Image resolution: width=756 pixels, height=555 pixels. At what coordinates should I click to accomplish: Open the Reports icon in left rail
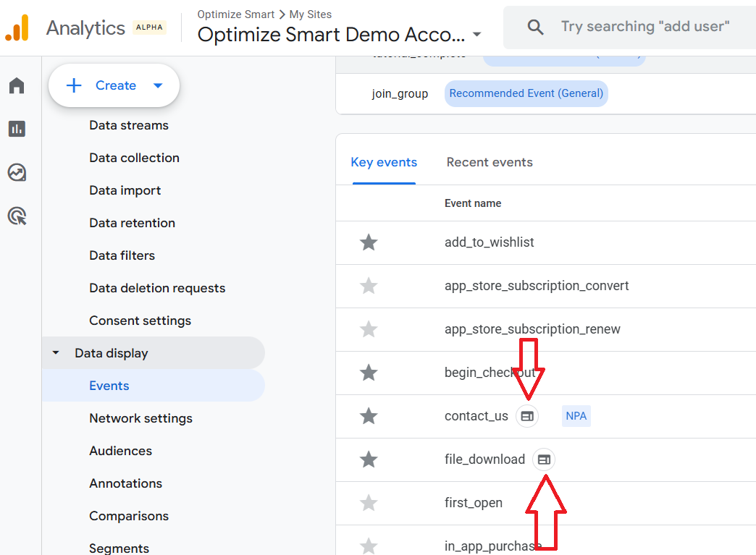tap(17, 129)
